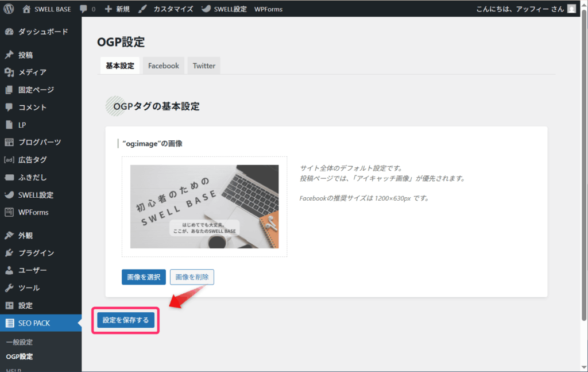Open the ブログパーツ menu label
588x372 pixels.
point(40,142)
